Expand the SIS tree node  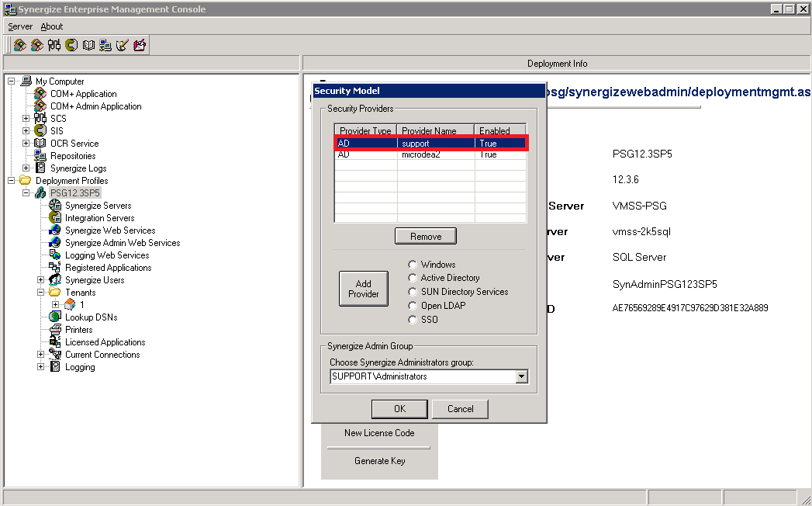(x=26, y=131)
